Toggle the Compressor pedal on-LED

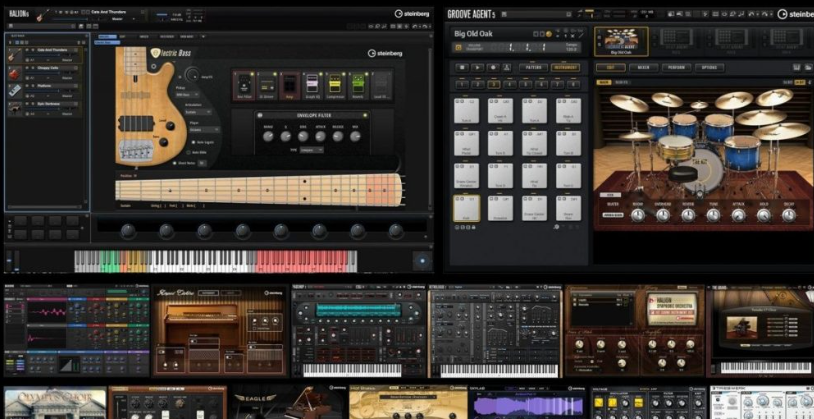tap(344, 75)
